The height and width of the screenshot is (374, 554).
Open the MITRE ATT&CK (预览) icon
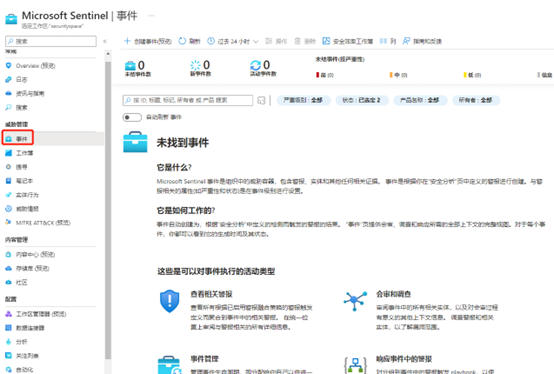coord(8,222)
